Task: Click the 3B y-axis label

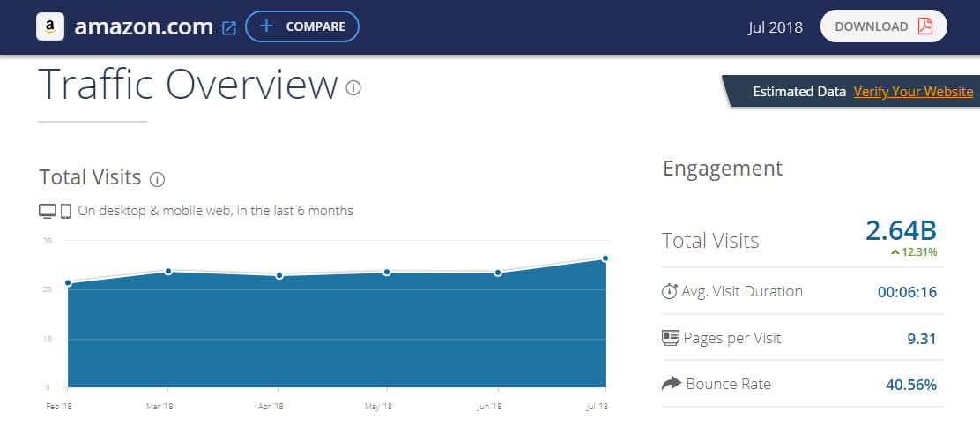Action: (48, 241)
